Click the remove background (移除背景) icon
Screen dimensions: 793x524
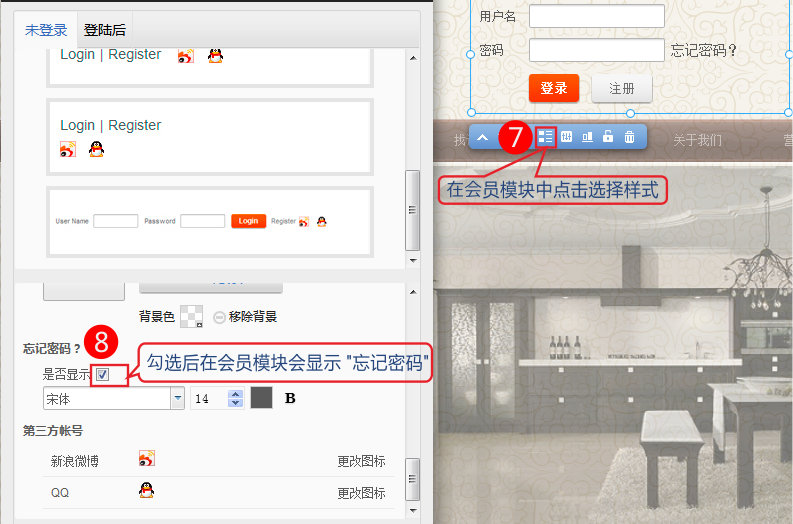point(219,317)
